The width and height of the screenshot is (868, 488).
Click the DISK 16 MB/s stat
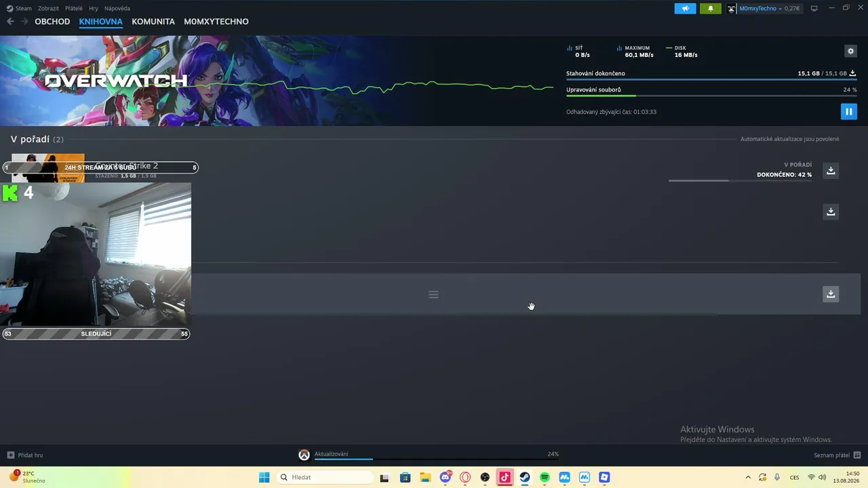click(x=682, y=52)
